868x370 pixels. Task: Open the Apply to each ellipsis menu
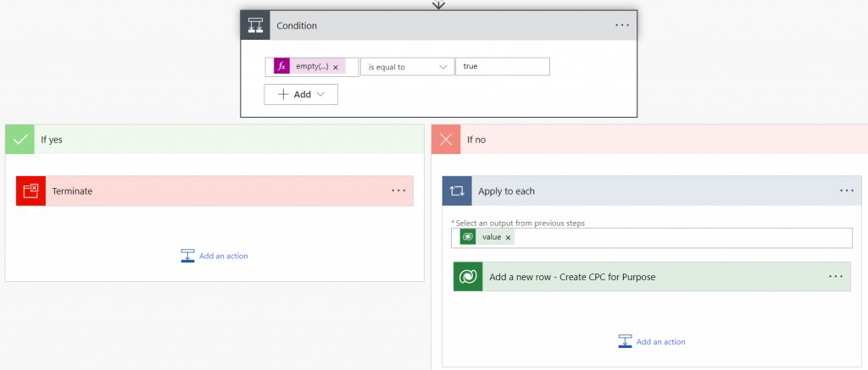click(x=847, y=191)
